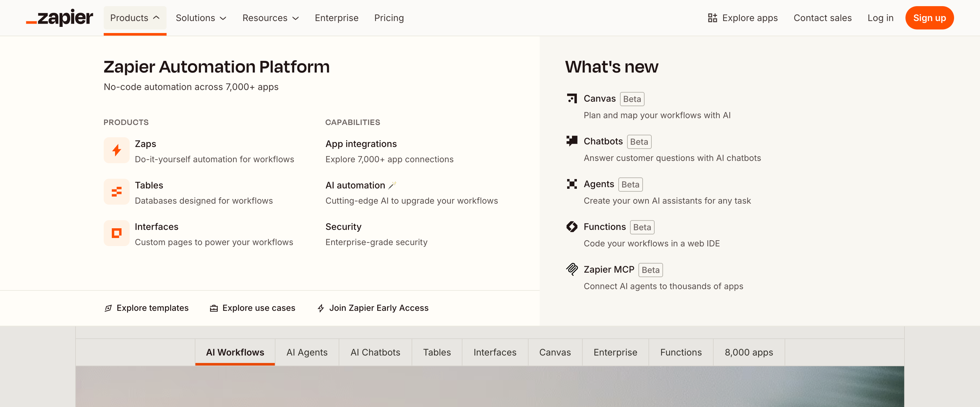Click the Functions diamond icon
980x407 pixels.
(x=571, y=227)
